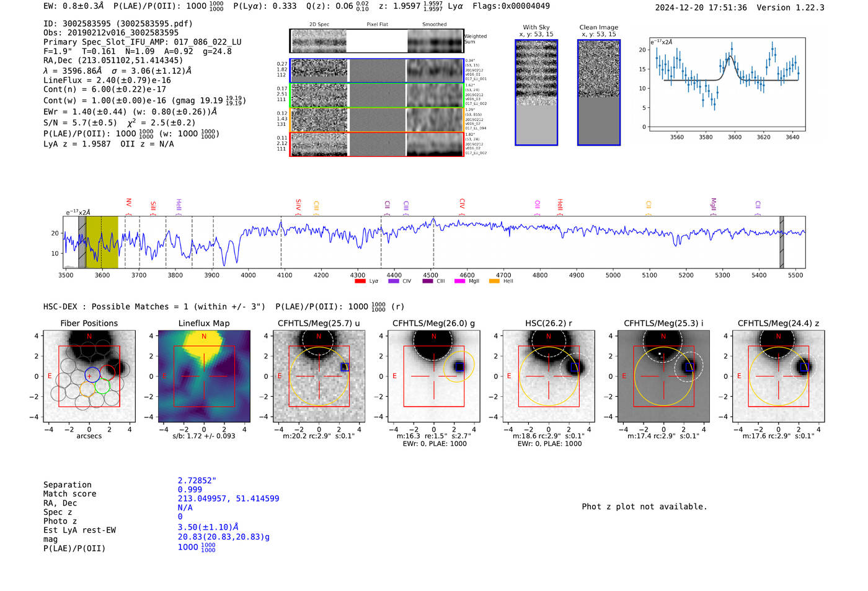Open the With Sky cutout image
Screen dimensions: 868x591
(536, 92)
